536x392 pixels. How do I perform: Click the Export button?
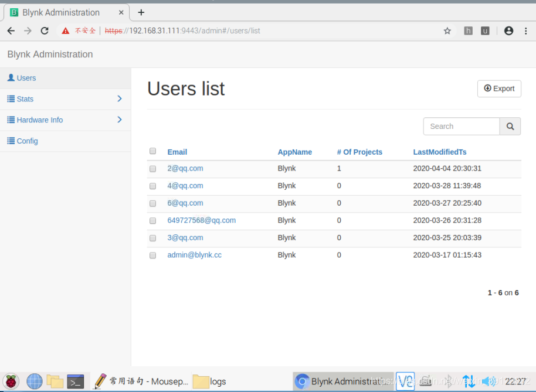pyautogui.click(x=499, y=88)
